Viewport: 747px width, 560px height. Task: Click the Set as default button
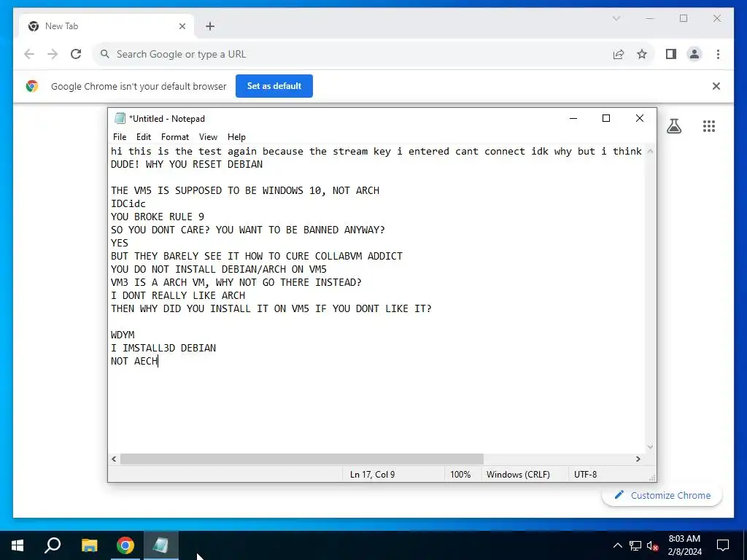(274, 86)
